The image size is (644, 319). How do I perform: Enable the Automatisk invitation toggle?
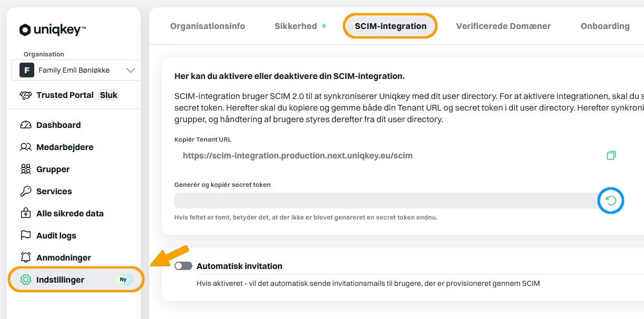183,266
